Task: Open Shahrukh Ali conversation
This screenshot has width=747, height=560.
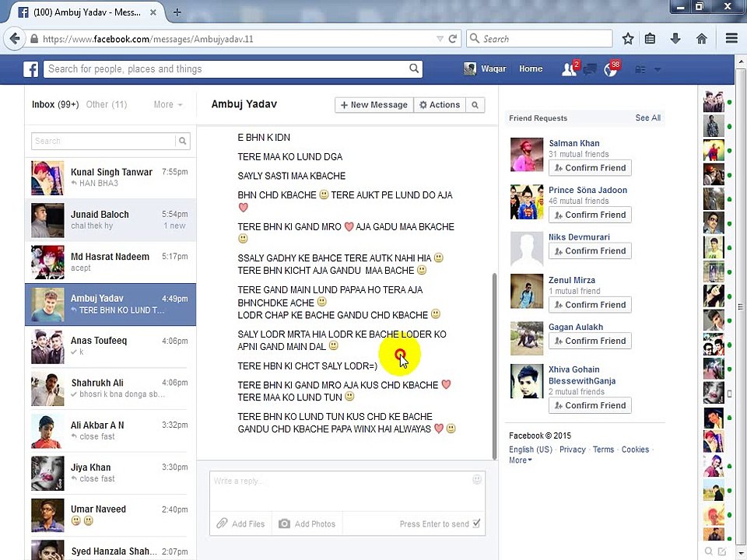Action: coord(110,389)
